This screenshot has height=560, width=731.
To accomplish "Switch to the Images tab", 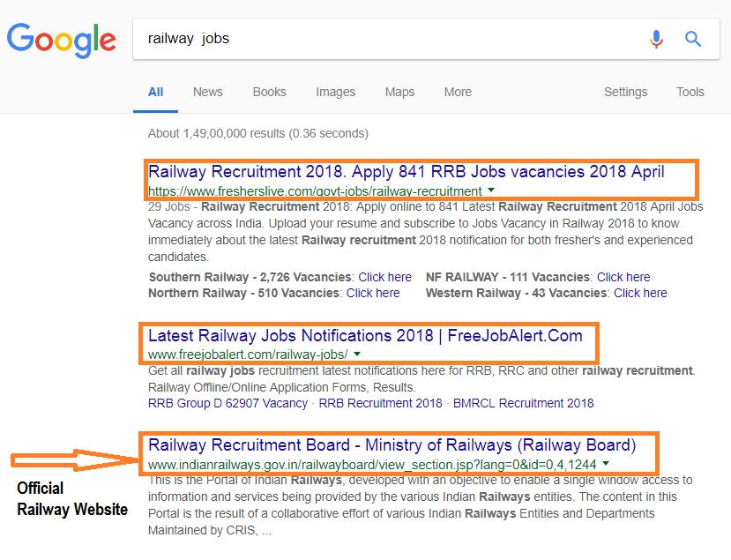I will tap(336, 93).
